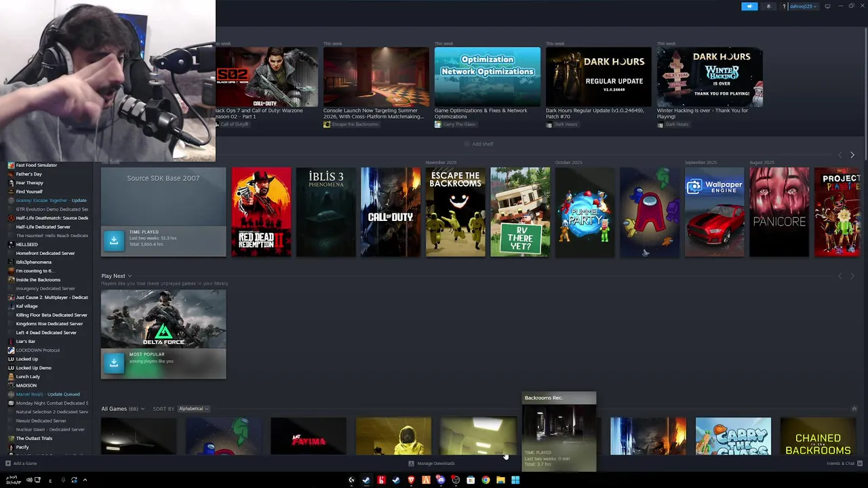This screenshot has width=868, height=488.
Task: Click the Windows Start button
Action: coord(515,480)
